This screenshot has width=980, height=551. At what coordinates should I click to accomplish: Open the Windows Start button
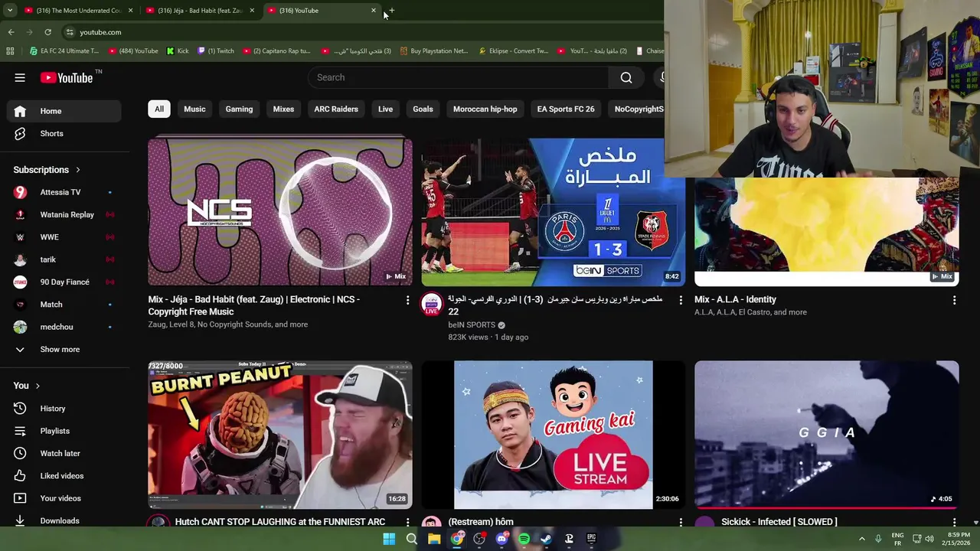point(389,539)
